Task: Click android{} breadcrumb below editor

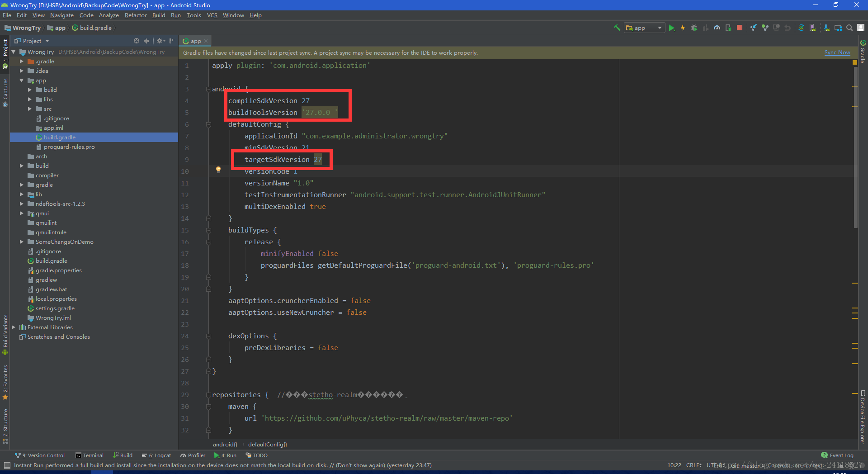Action: 225,444
